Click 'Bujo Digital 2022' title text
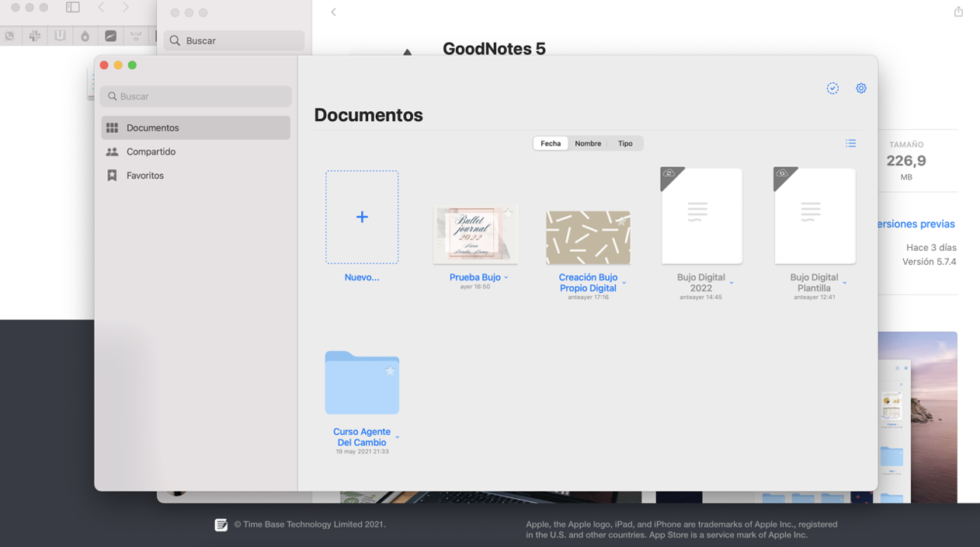The height and width of the screenshot is (547, 980). pyautogui.click(x=700, y=283)
